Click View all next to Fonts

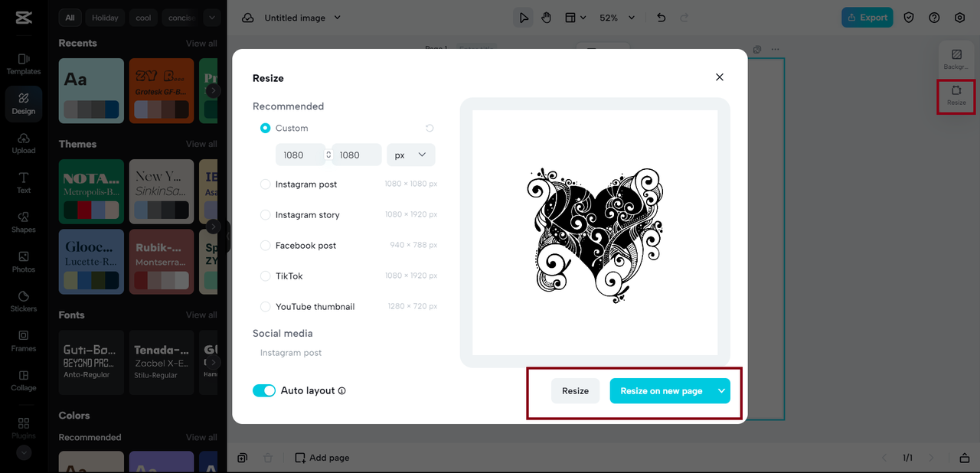(x=201, y=315)
